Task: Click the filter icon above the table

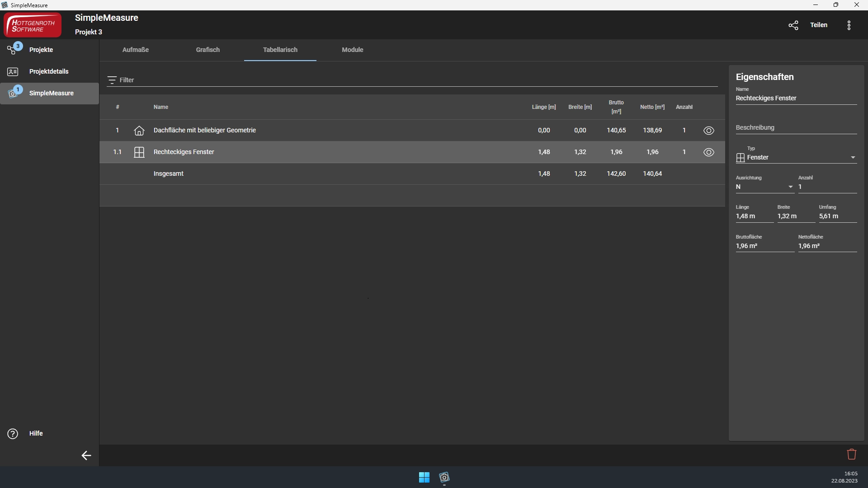Action: (112, 80)
